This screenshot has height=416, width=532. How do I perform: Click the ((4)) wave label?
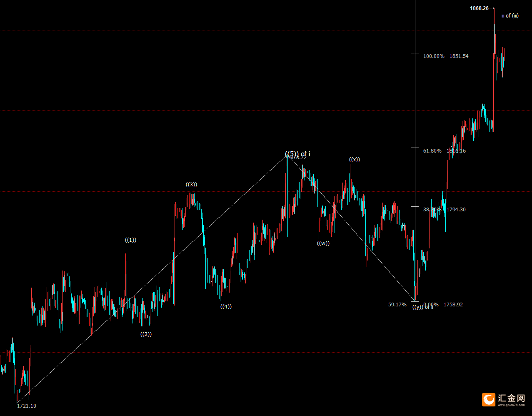click(x=226, y=306)
